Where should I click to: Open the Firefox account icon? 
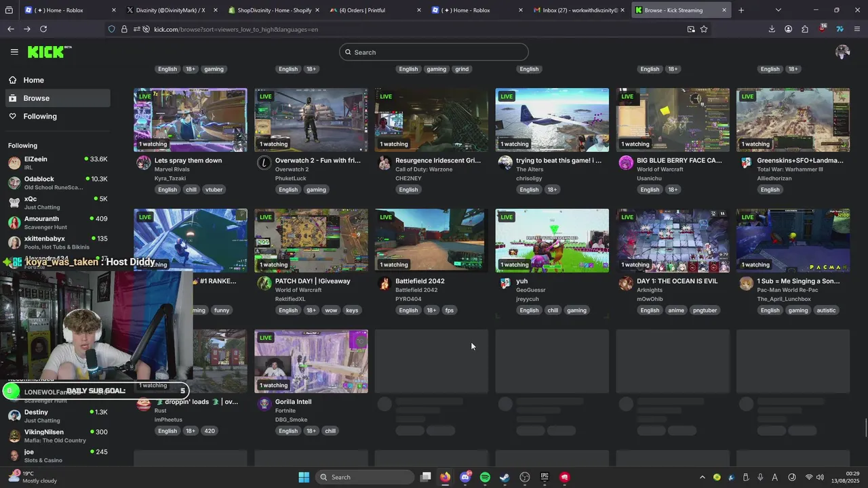(x=788, y=29)
